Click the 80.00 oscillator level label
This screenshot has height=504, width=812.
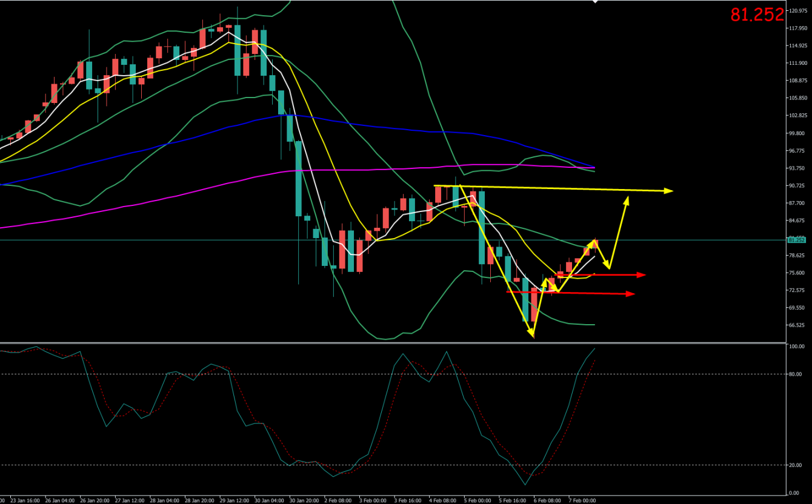coord(796,374)
